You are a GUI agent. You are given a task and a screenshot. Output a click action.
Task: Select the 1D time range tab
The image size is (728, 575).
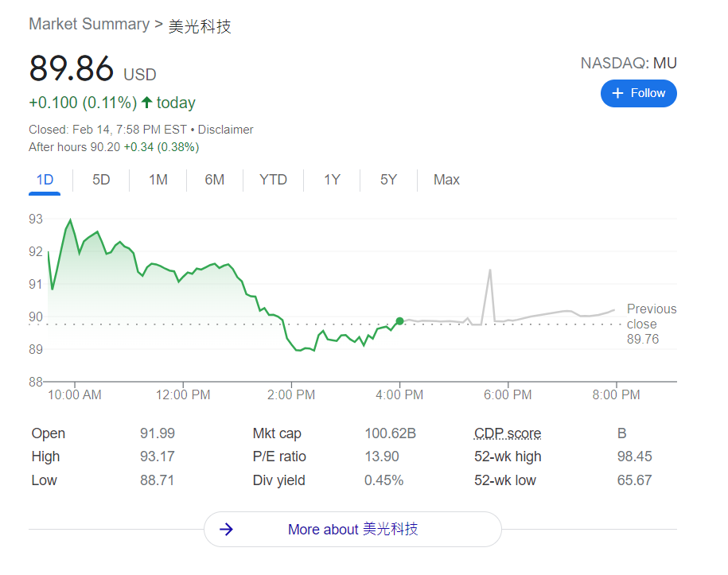45,180
